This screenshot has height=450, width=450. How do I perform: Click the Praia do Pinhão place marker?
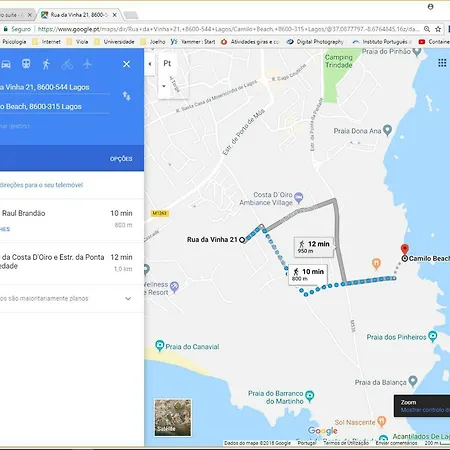click(x=416, y=52)
